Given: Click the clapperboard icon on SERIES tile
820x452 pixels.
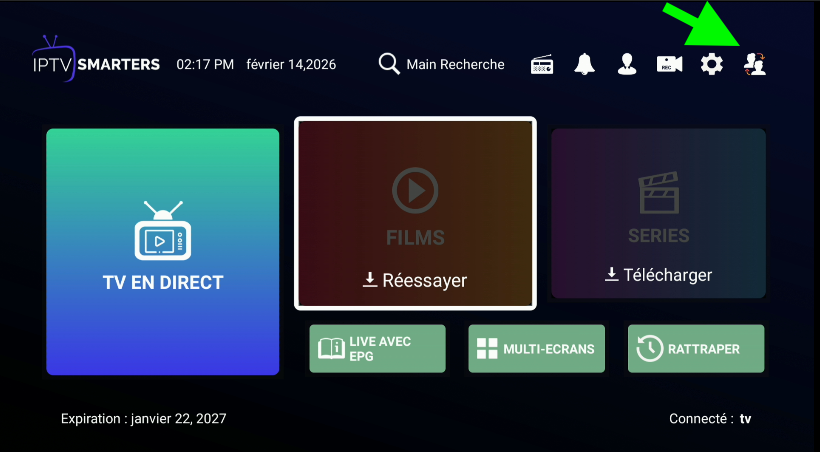Looking at the screenshot, I should [658, 194].
